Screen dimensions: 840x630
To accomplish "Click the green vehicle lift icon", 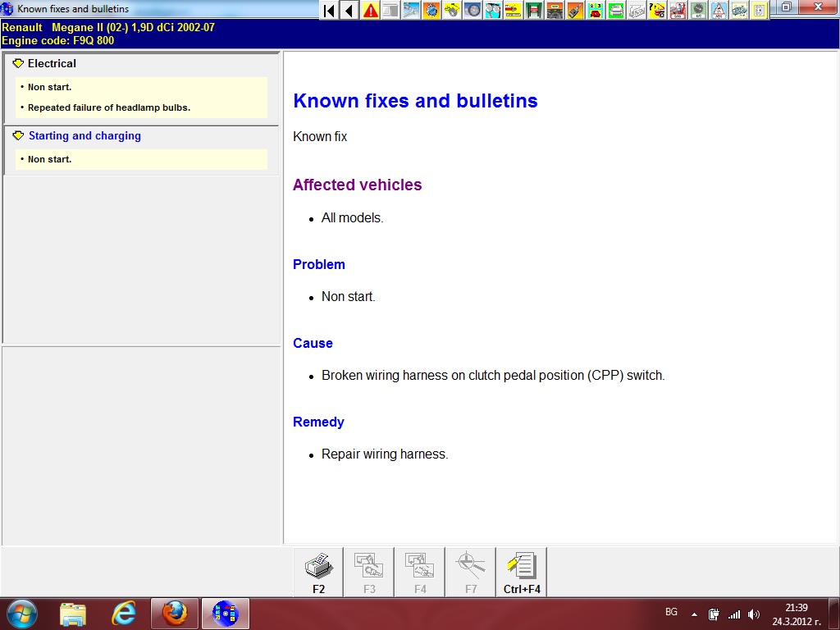I will click(534, 11).
